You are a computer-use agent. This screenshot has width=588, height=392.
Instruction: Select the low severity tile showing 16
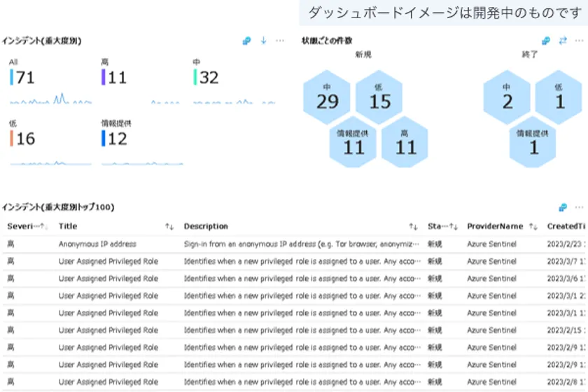pos(24,138)
